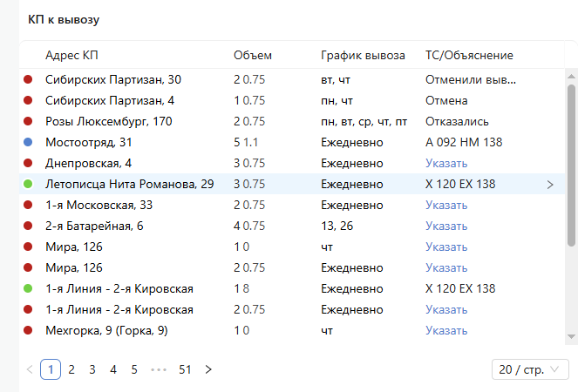Click Указать link for 2-я Батарейная, 6

point(446,226)
